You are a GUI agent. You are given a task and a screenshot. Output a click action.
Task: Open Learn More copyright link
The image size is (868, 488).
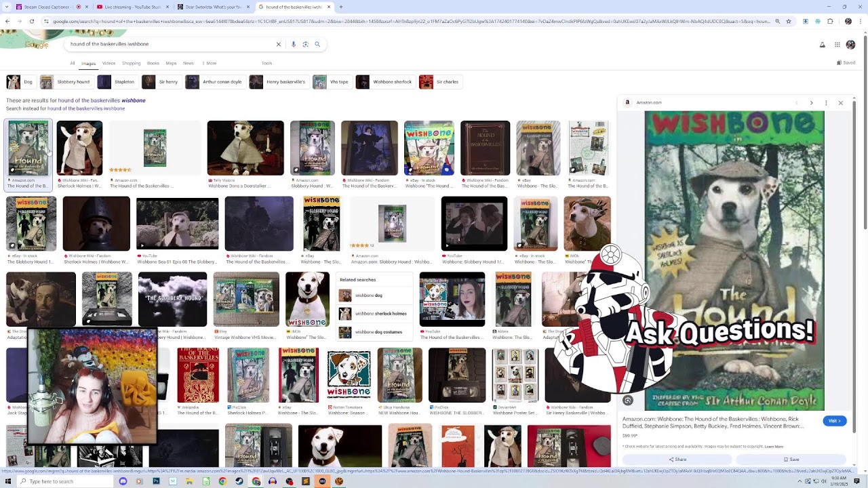pyautogui.click(x=774, y=447)
